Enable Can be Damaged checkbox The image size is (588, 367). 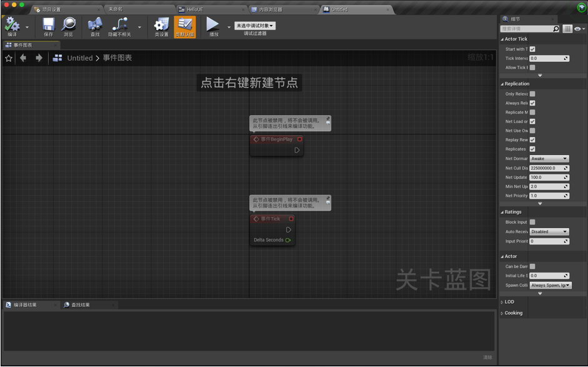(532, 266)
